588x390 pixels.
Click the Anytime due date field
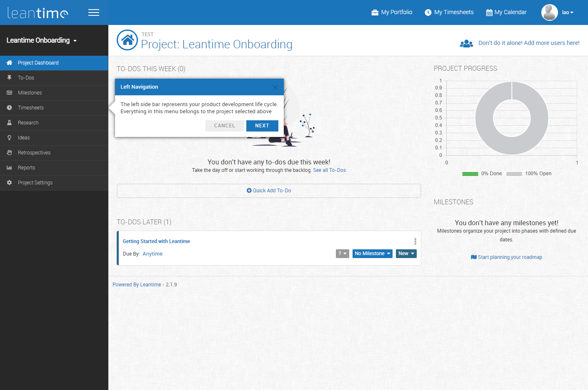[x=153, y=254]
